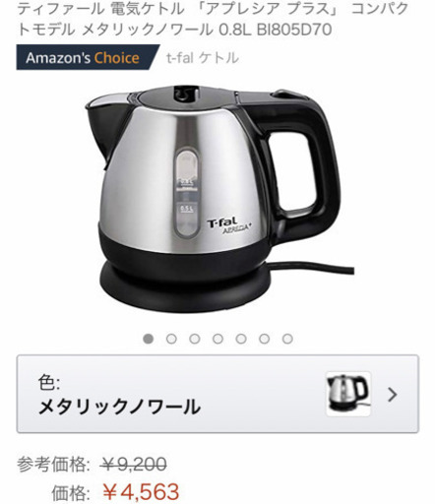
Task: Tap the struck-through ¥9,200 reference price
Action: [133, 465]
